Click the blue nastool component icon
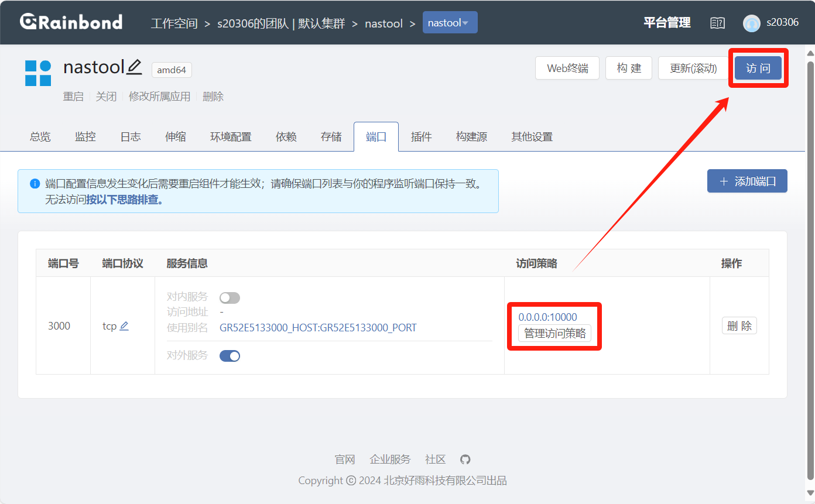 (x=38, y=73)
